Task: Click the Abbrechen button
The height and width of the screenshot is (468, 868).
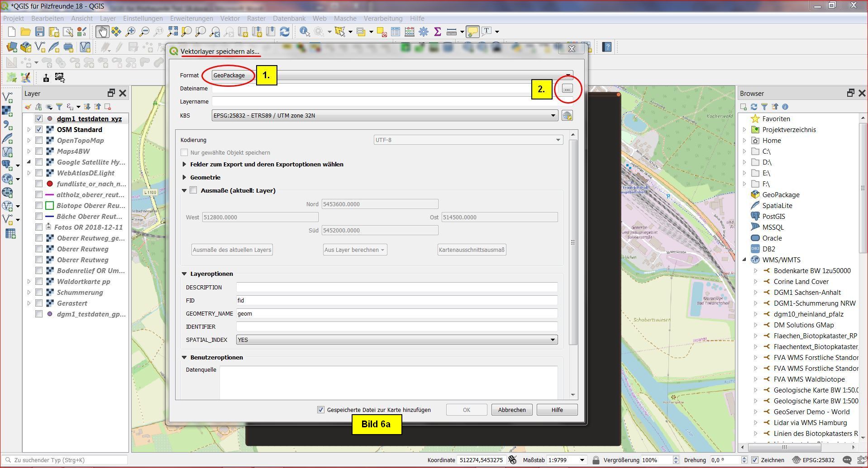Action: (511, 410)
